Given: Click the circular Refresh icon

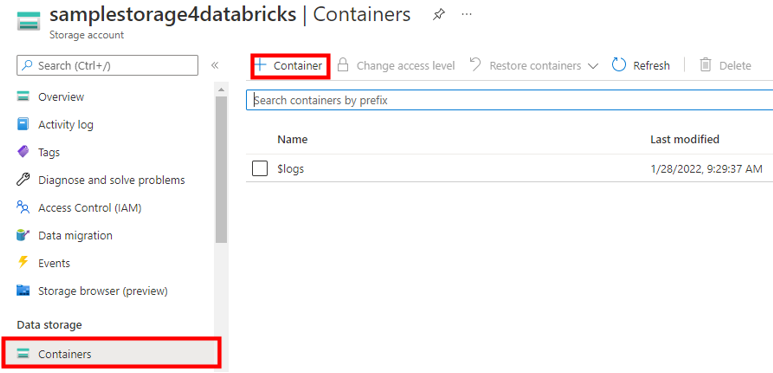Looking at the screenshot, I should (x=619, y=65).
